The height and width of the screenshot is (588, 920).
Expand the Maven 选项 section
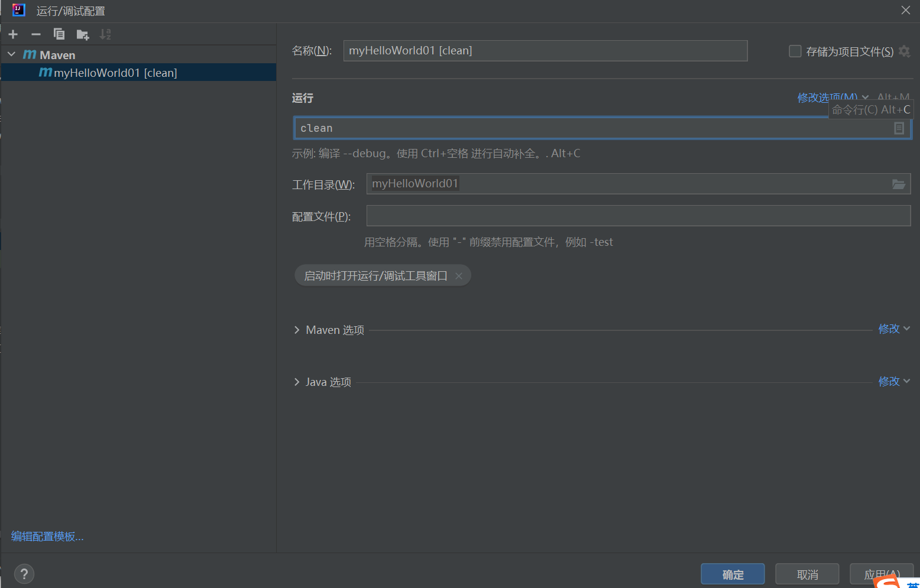(297, 330)
